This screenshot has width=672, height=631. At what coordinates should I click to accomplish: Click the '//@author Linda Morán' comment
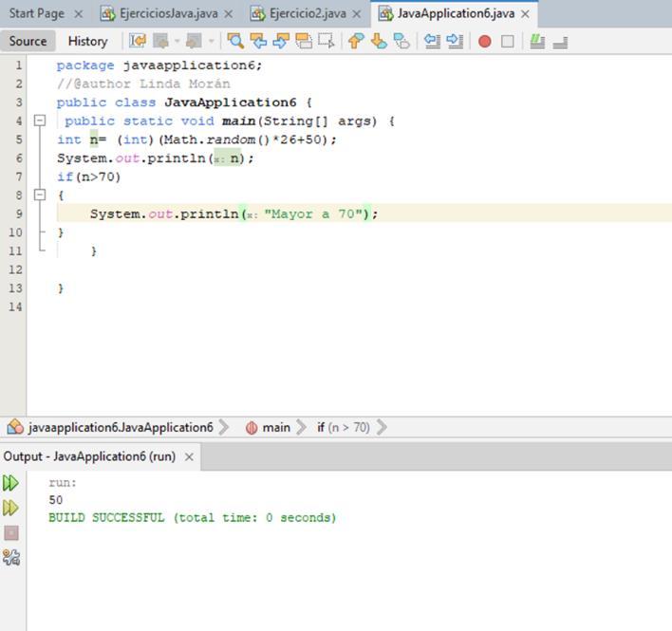point(143,84)
